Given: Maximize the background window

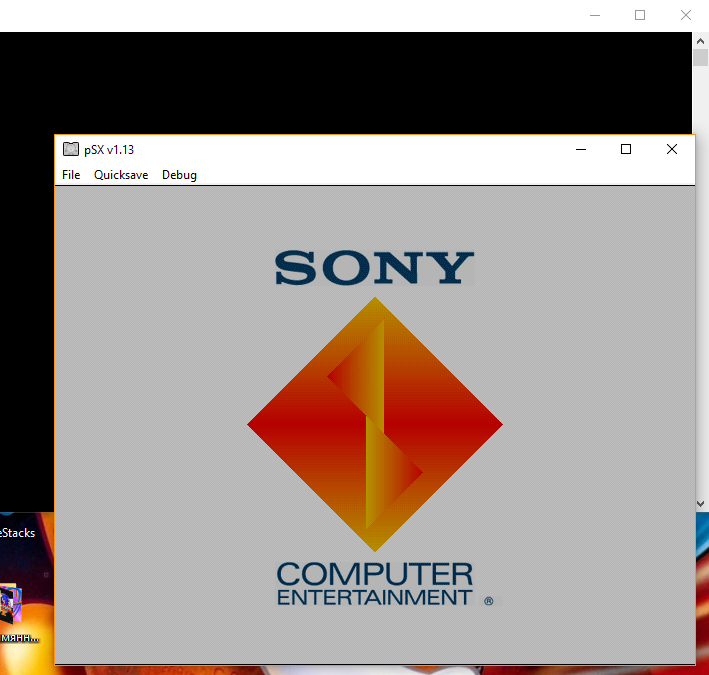Looking at the screenshot, I should [x=640, y=15].
